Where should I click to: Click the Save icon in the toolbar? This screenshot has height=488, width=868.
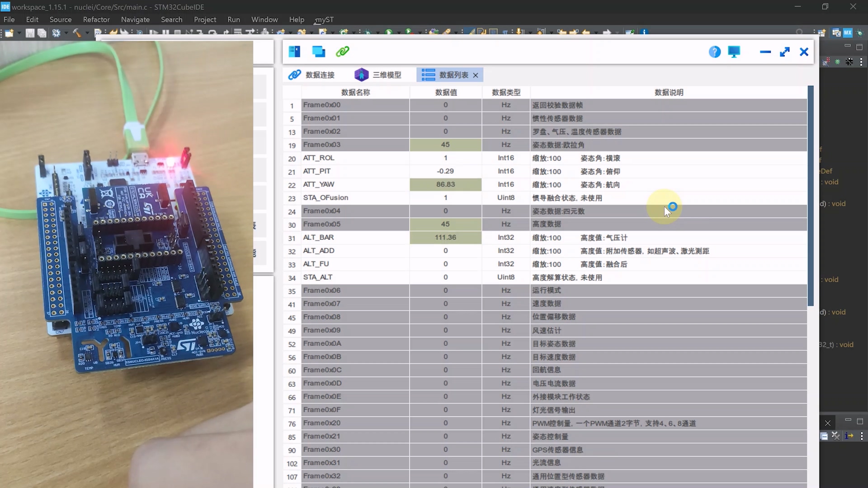(x=30, y=33)
